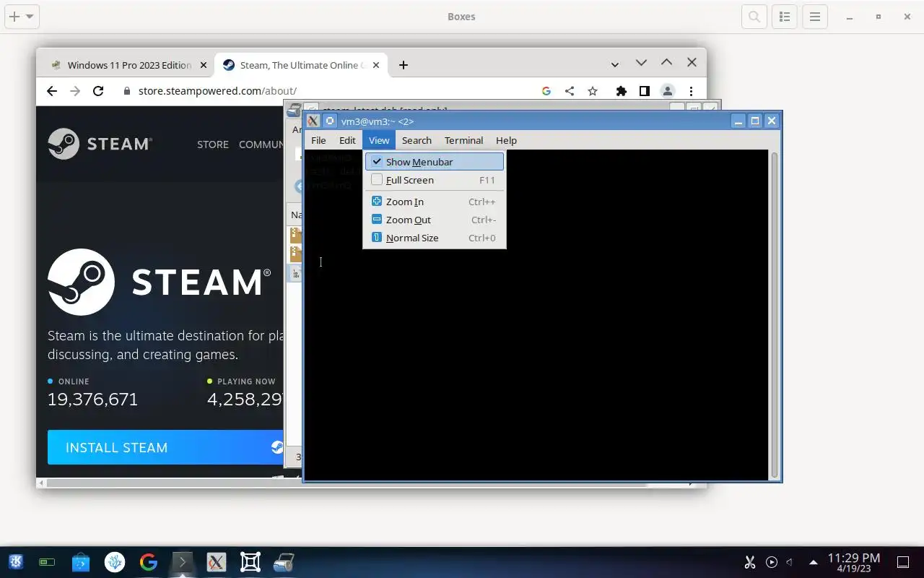Click the media player tray icon
Screen dimensions: 924x578
coord(771,562)
